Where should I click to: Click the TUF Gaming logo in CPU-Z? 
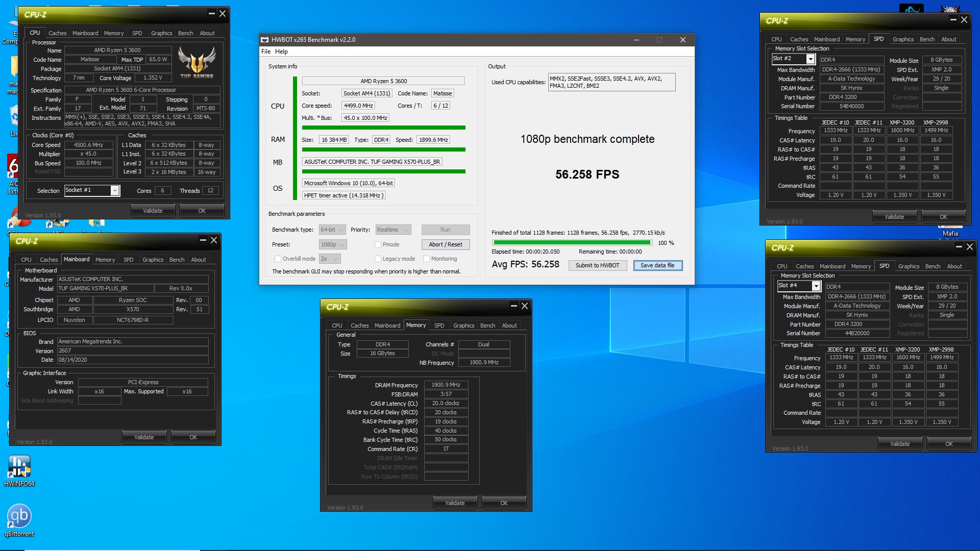[x=197, y=62]
